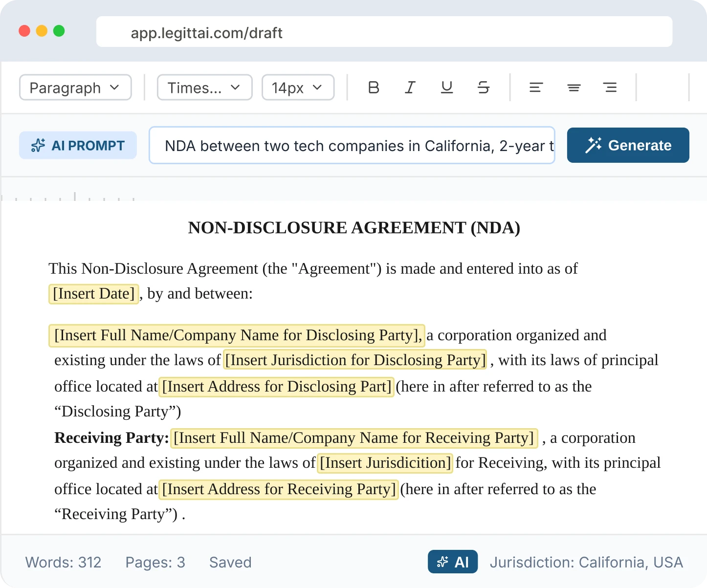Click the Generate button
Viewport: 707px width, 588px height.
point(628,145)
